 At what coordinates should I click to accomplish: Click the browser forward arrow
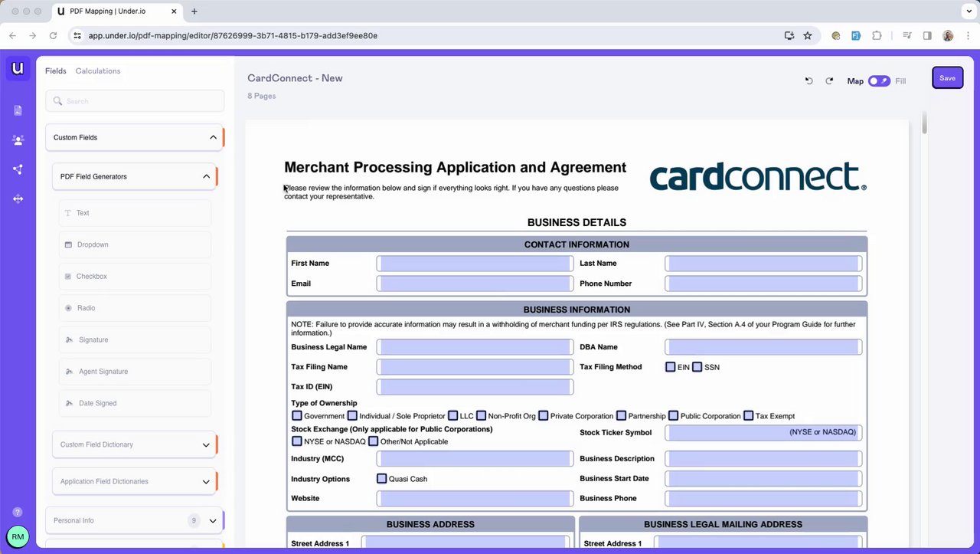point(32,35)
